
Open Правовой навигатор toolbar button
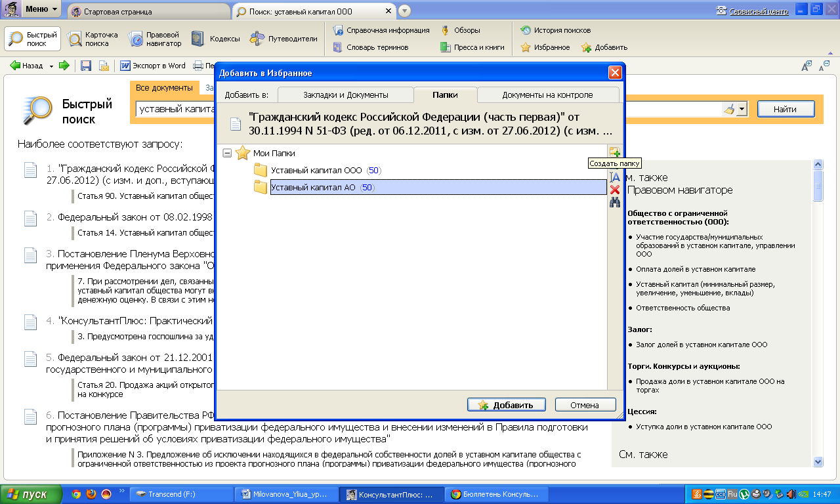click(x=155, y=39)
